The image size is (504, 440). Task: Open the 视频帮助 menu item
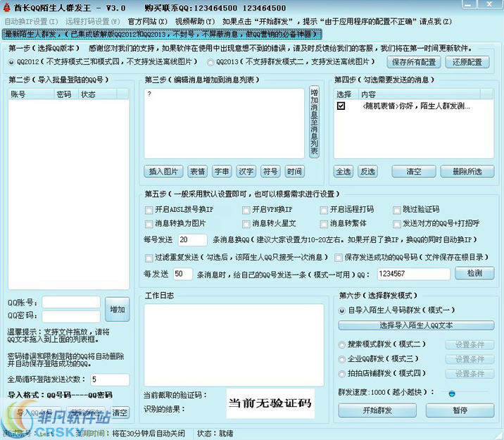[195, 22]
